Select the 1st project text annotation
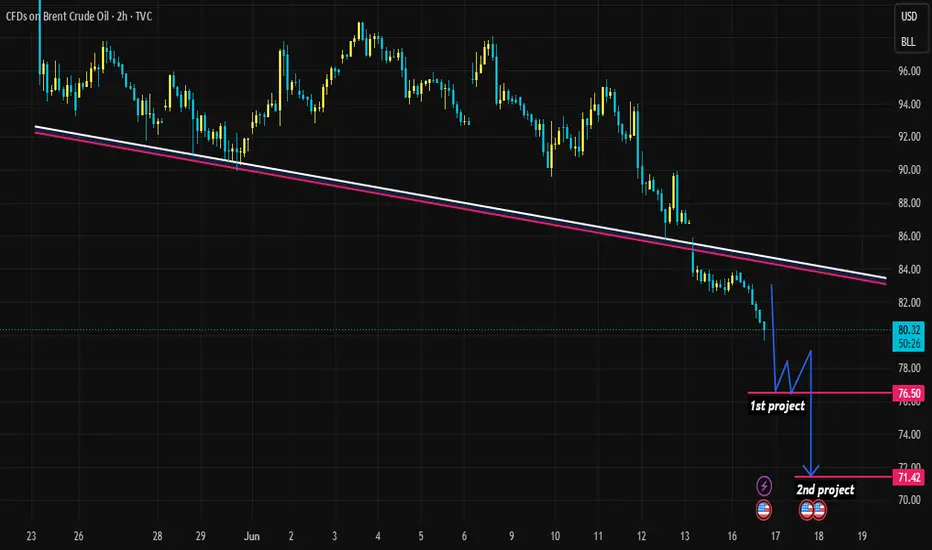The image size is (932, 550). (x=777, y=406)
